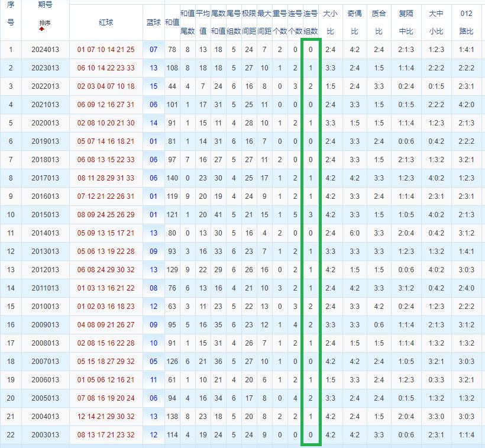Select period 2003013 in last row

point(45,435)
